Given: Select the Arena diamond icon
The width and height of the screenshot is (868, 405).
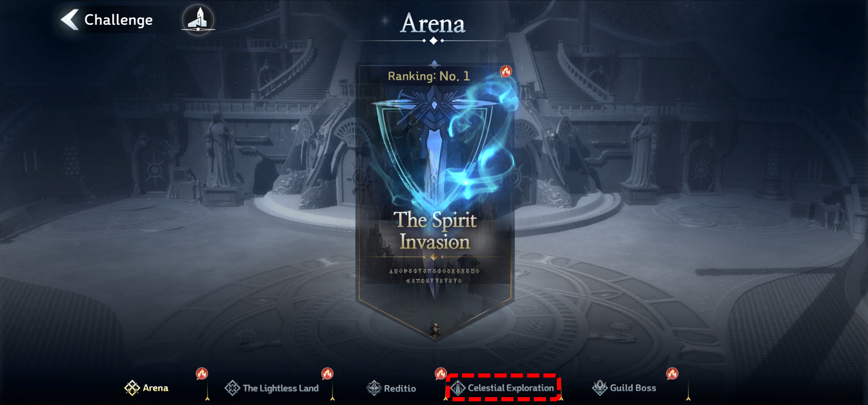Looking at the screenshot, I should coord(132,388).
